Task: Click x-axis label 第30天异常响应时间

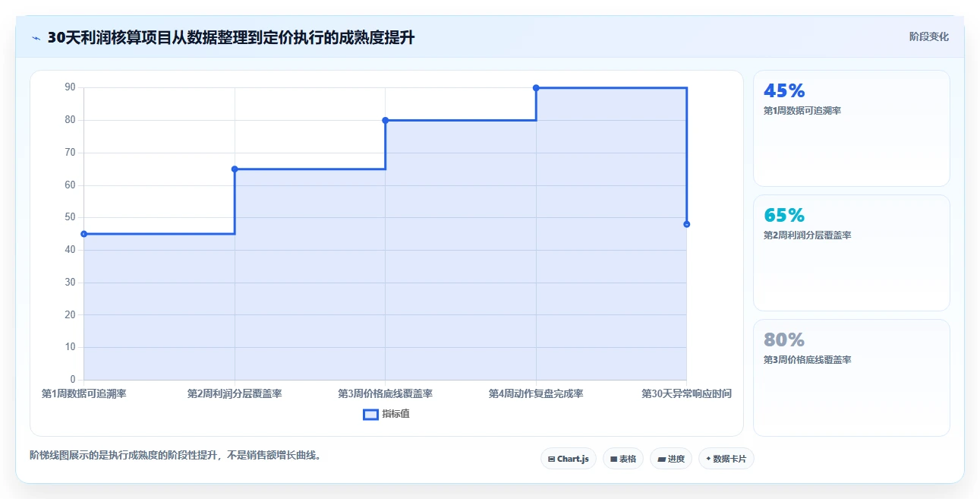Action: tap(686, 393)
